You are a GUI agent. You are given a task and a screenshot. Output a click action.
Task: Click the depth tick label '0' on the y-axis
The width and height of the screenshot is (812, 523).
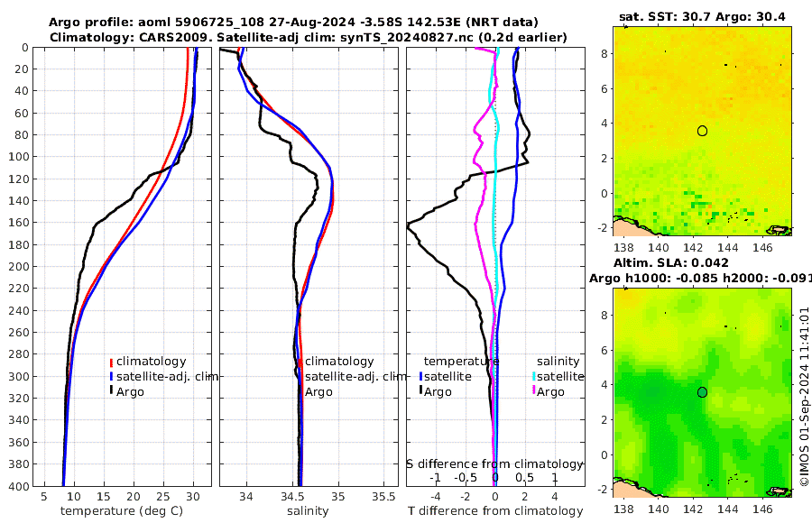25,48
